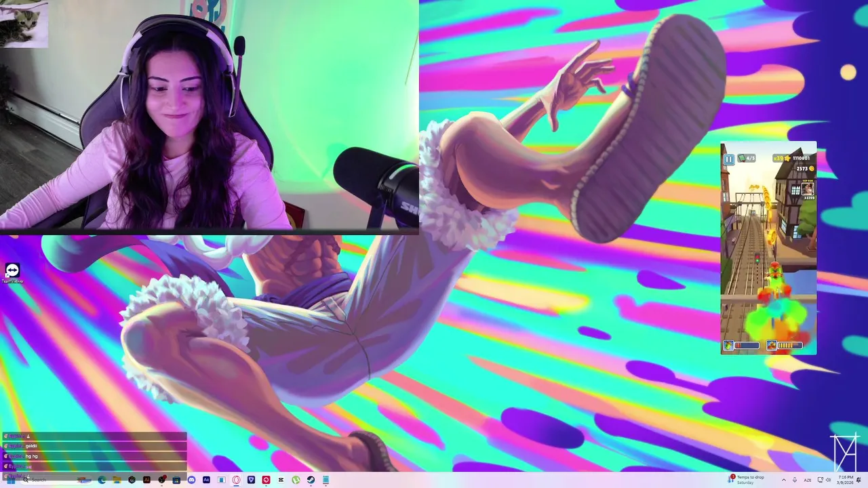Open CapCut from the taskbar
868x488 pixels.
coord(281,480)
